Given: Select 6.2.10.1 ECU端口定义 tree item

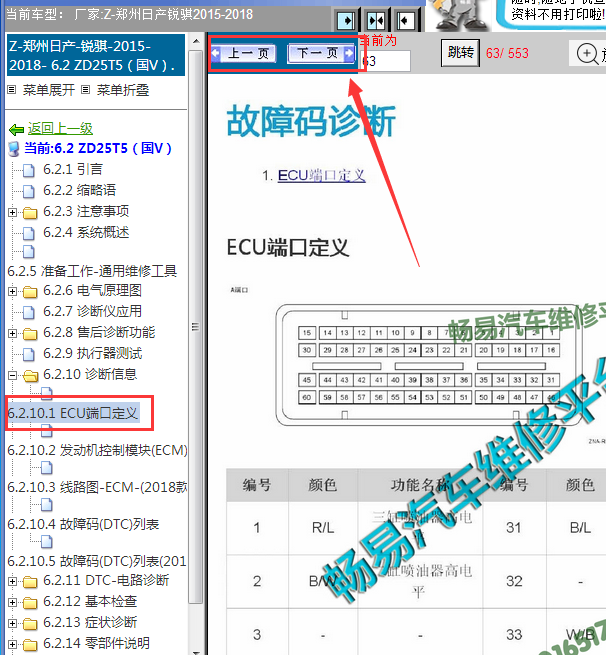Looking at the screenshot, I should [x=73, y=413].
